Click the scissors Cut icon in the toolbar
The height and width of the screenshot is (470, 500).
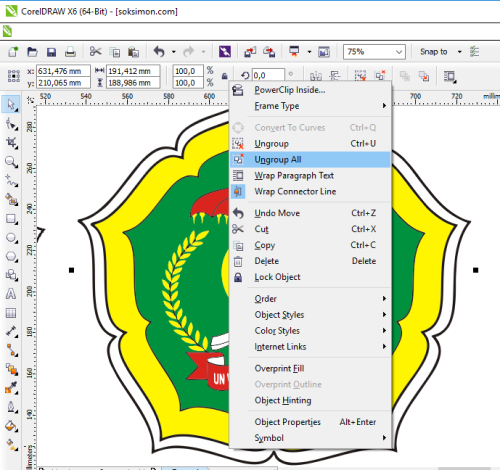pyautogui.click(x=95, y=52)
